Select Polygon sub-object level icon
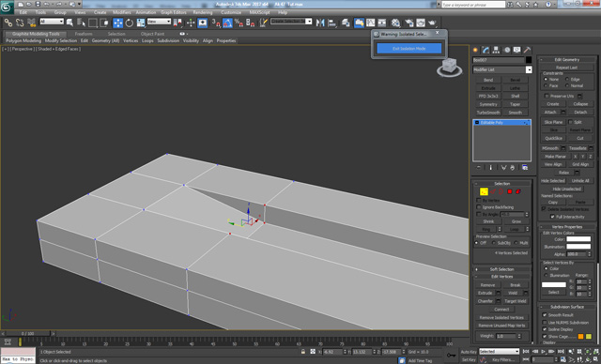 510,191
